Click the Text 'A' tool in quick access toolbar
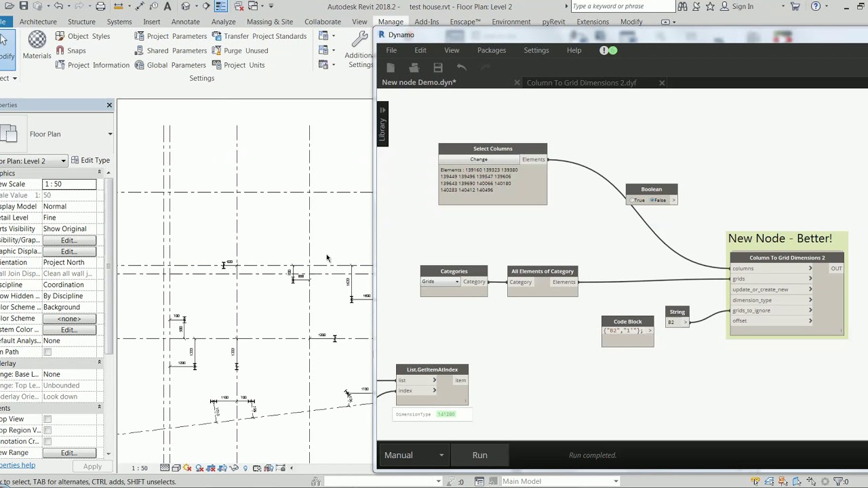The width and height of the screenshot is (868, 488). (167, 6)
